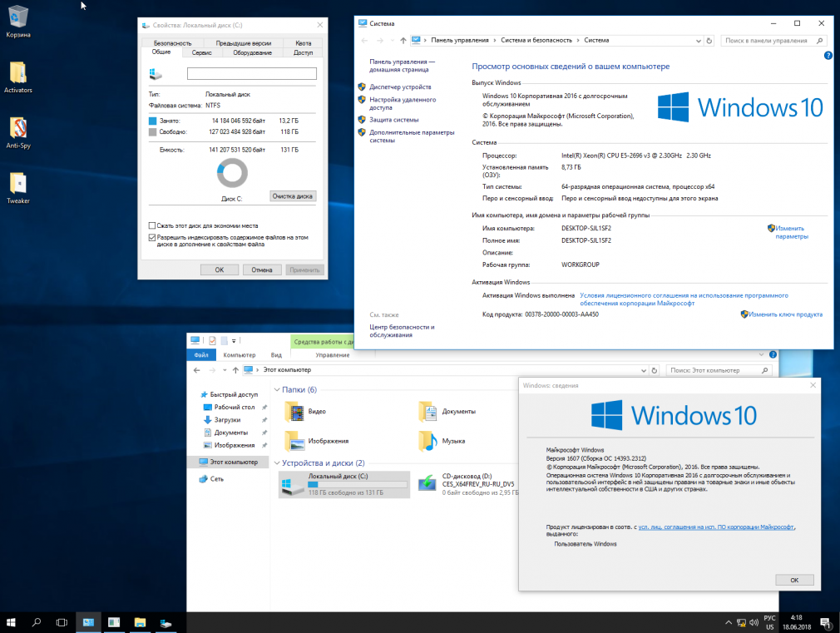
Task: Go up one level in Explorer window
Action: (235, 370)
